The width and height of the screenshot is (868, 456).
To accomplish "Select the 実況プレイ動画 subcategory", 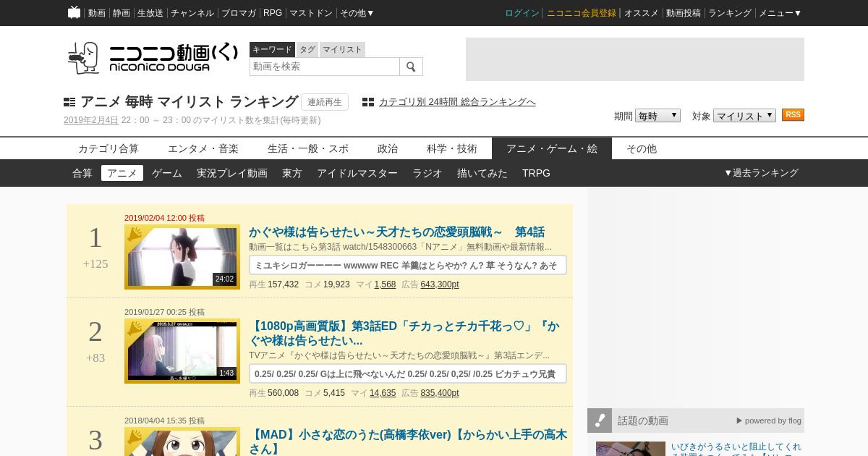I will point(232,173).
